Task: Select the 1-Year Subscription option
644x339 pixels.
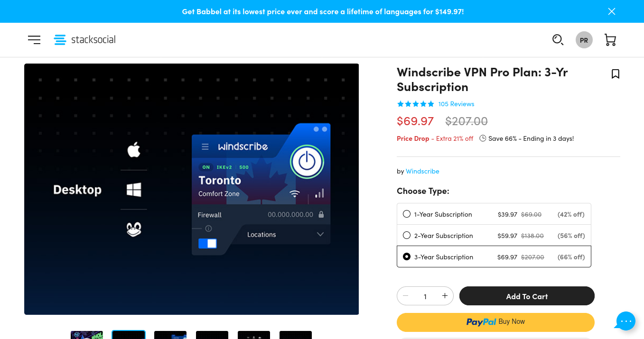Action: tap(407, 214)
